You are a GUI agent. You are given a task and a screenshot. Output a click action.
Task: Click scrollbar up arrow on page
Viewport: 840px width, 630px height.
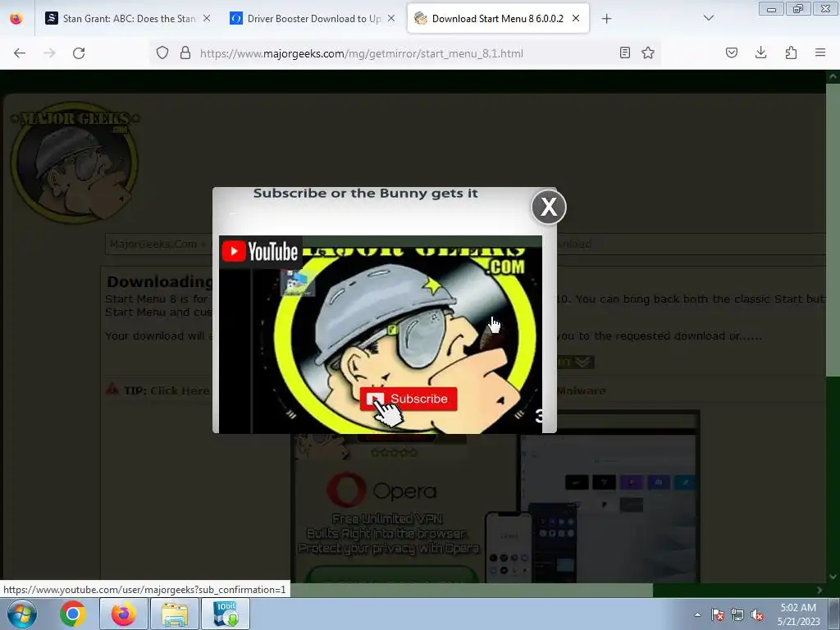pos(833,76)
